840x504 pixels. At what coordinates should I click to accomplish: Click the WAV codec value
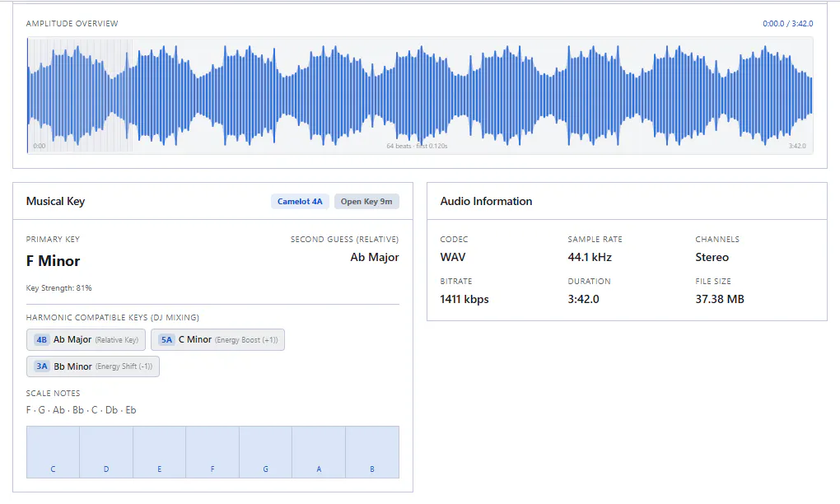453,257
